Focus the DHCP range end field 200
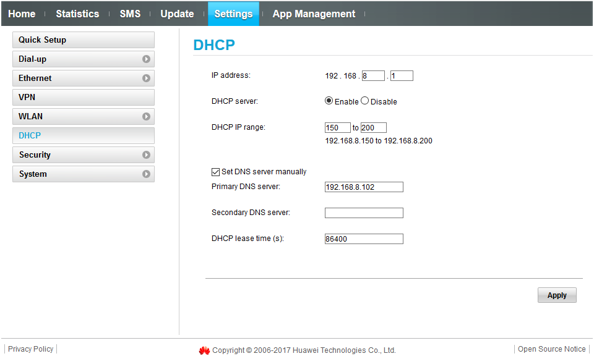594x364 pixels. tap(374, 127)
